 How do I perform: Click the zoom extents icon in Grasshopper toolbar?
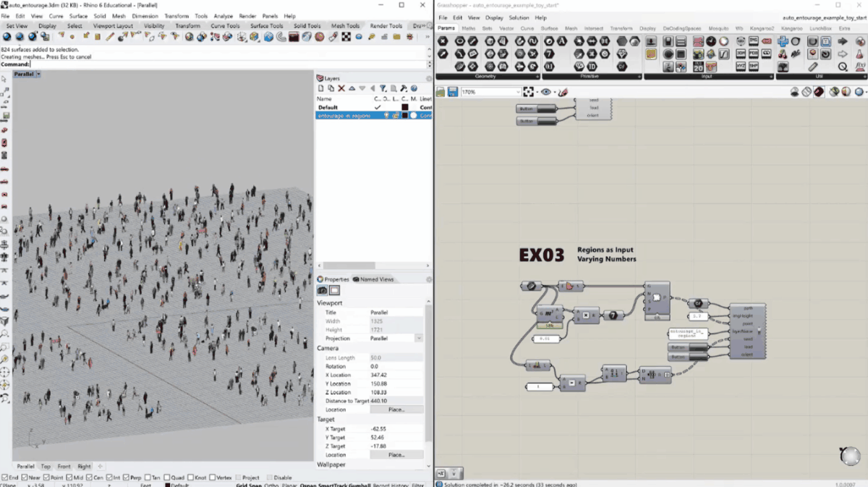[x=529, y=92]
